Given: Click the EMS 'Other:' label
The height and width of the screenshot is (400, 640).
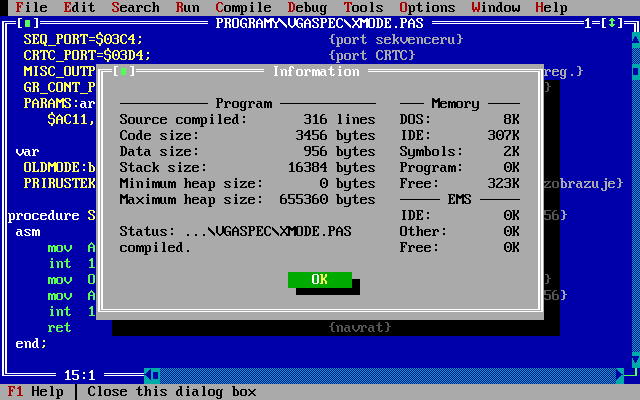Looking at the screenshot, I should [423, 231].
